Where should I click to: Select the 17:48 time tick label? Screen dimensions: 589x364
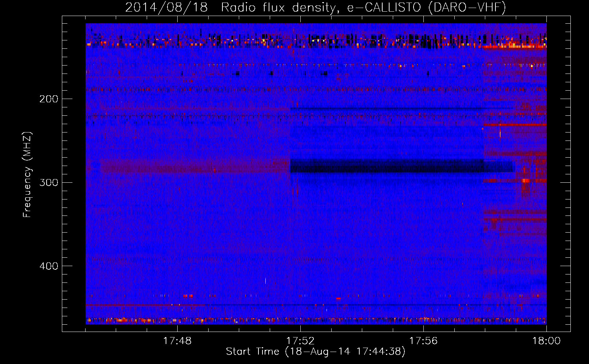(x=177, y=341)
